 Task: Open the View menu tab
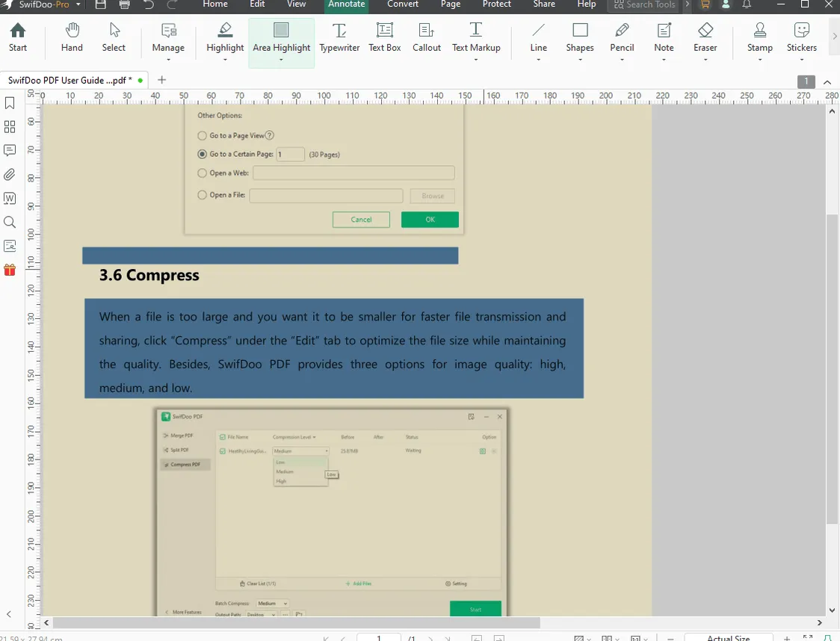[296, 4]
